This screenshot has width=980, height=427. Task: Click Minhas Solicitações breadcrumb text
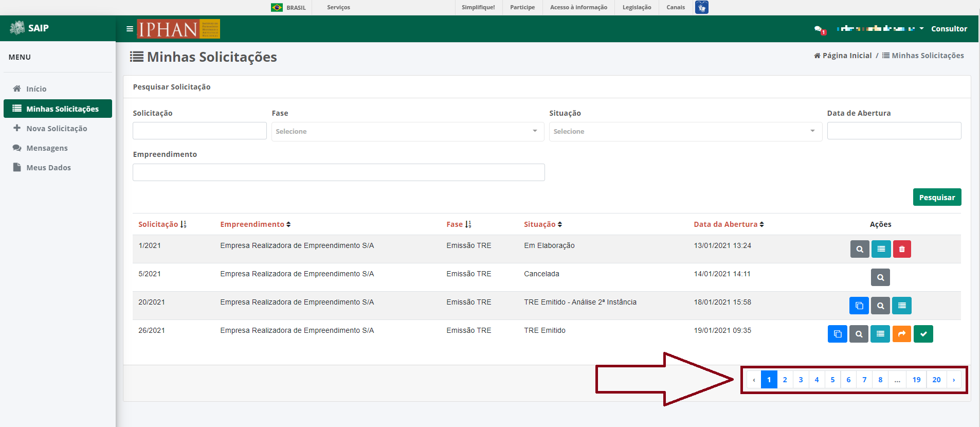pos(928,56)
